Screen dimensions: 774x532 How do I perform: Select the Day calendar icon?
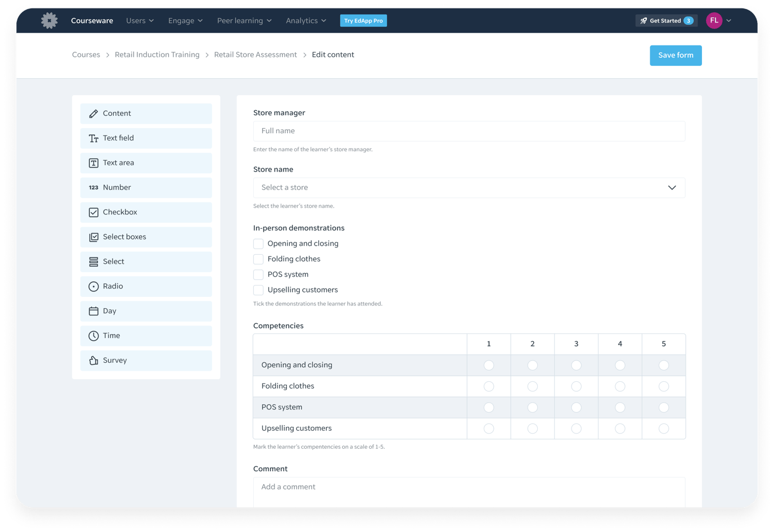pyautogui.click(x=93, y=311)
